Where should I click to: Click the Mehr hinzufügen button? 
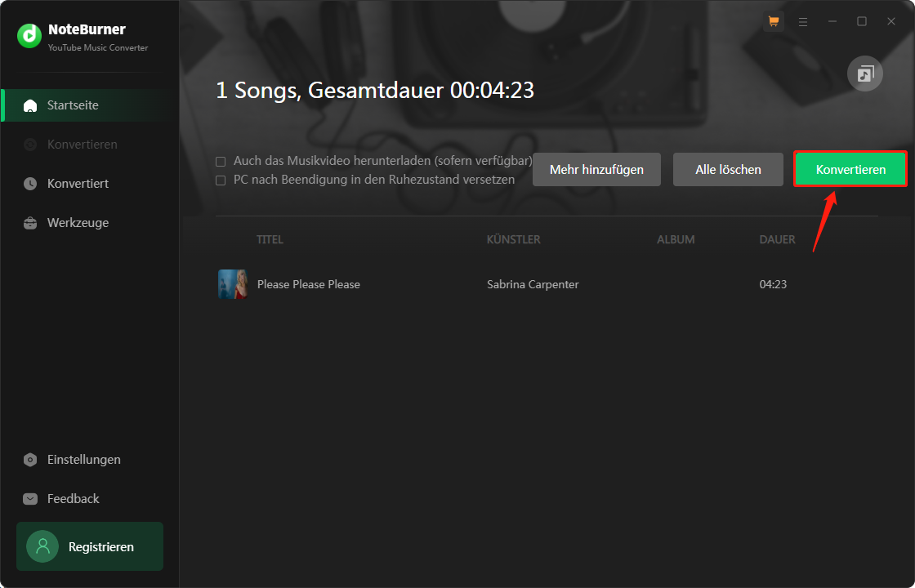(x=596, y=170)
